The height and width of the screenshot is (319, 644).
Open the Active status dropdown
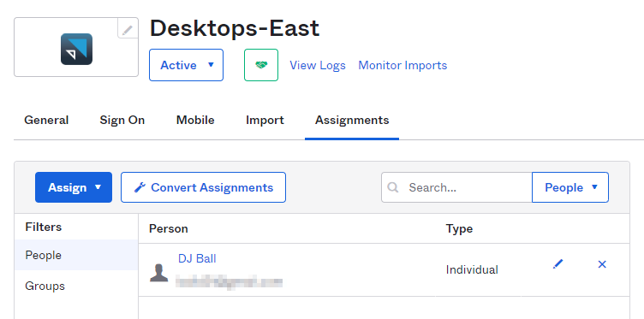pyautogui.click(x=186, y=65)
